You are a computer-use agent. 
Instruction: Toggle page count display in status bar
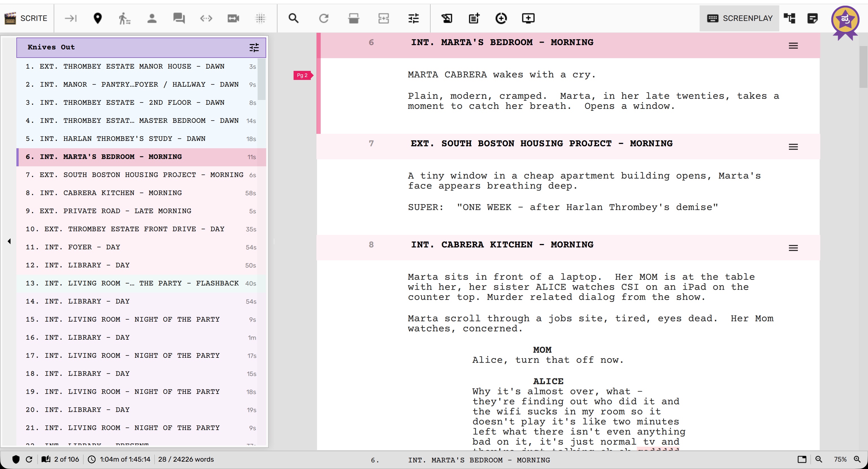click(x=46, y=459)
